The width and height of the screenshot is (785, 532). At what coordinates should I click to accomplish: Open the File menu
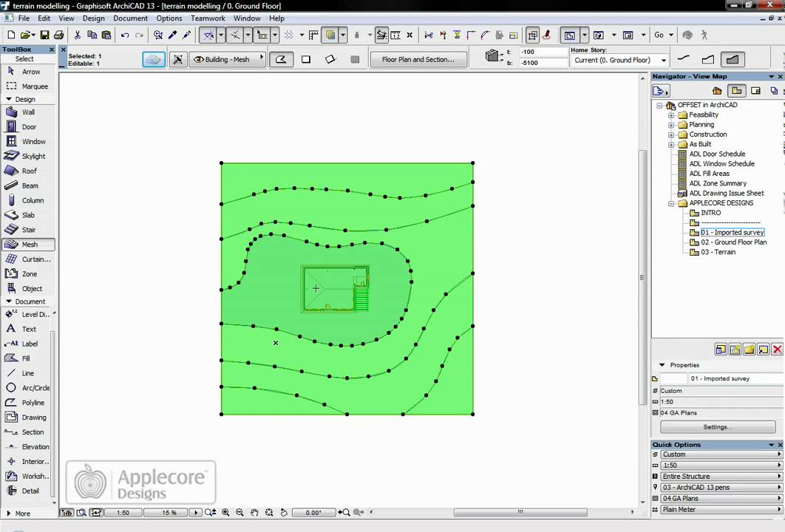point(24,18)
